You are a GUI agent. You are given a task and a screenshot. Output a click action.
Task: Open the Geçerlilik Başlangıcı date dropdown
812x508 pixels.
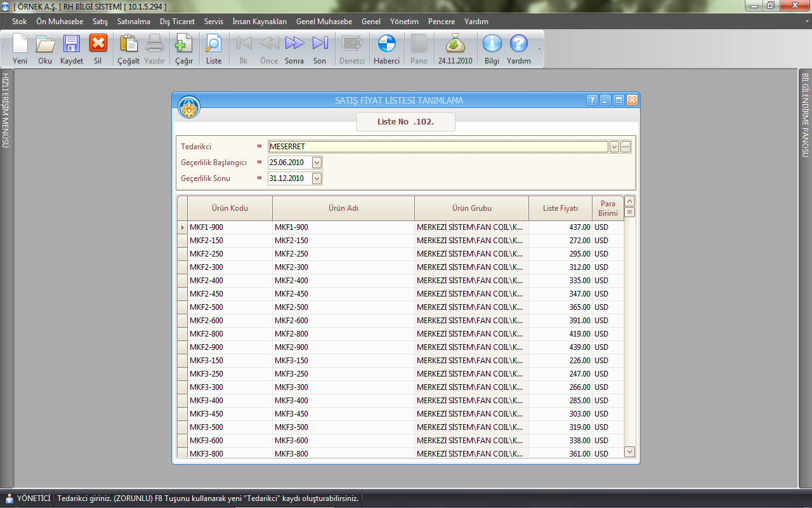[x=317, y=163]
